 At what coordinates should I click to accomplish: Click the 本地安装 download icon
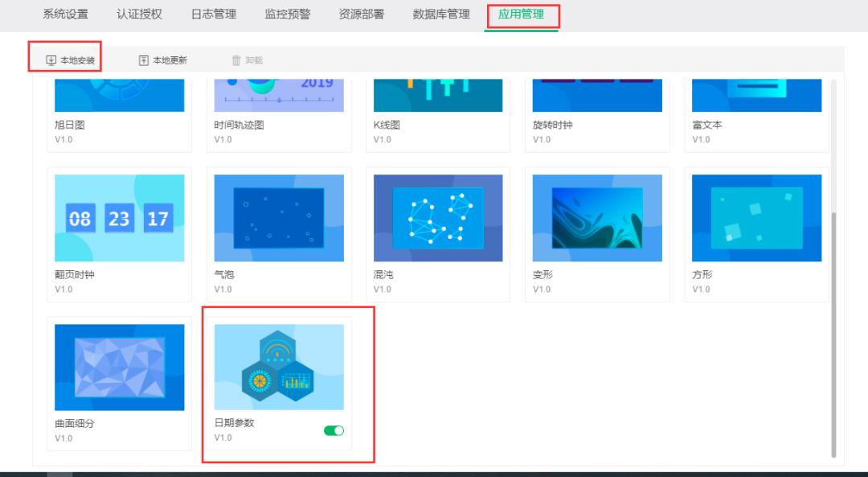pos(50,58)
